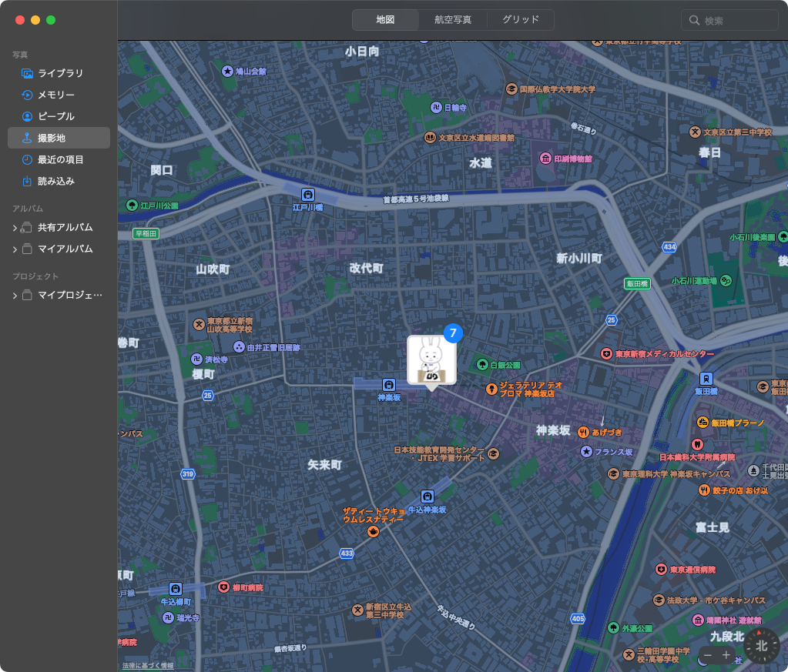Select the 日輪寺 temple marker
This screenshot has height=672, width=788.
tap(436, 107)
